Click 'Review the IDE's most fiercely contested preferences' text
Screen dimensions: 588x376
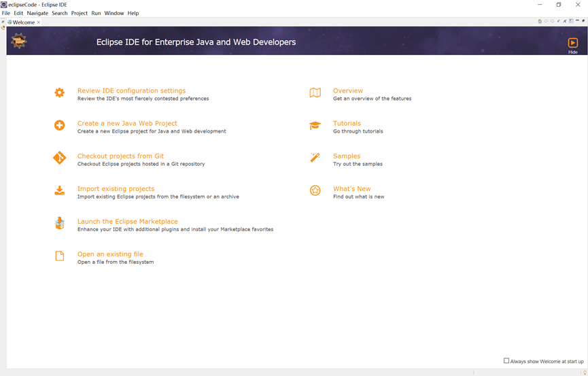tap(143, 99)
